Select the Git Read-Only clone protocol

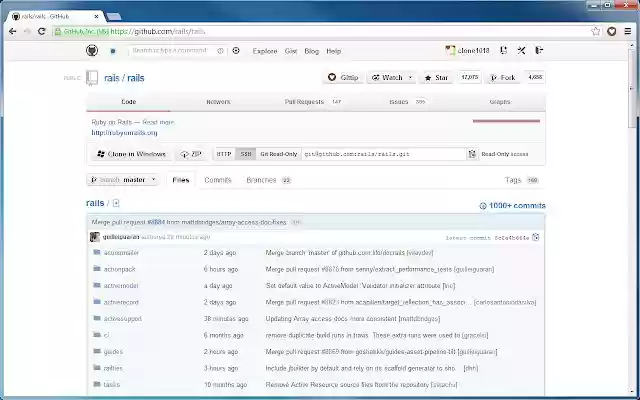pos(279,154)
